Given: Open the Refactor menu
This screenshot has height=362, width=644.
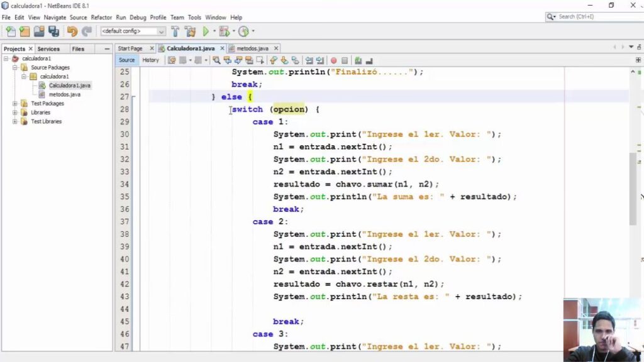Looking at the screenshot, I should 100,18.
